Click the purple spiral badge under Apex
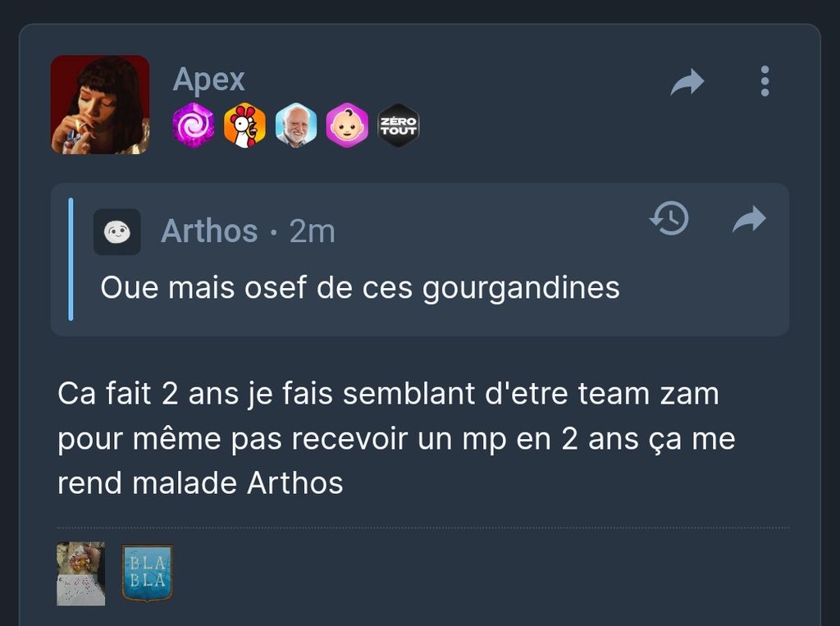Viewport: 840px width, 626px height. click(x=194, y=126)
